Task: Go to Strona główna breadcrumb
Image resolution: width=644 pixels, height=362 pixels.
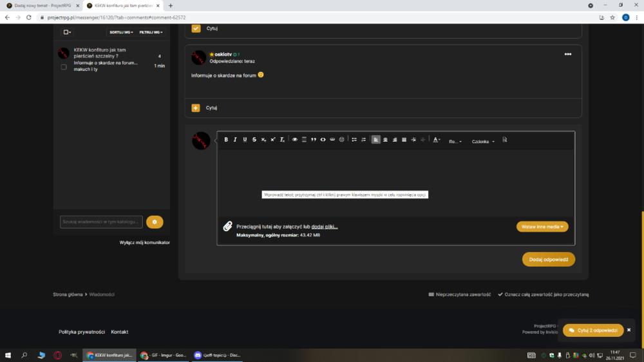Action: [68, 294]
